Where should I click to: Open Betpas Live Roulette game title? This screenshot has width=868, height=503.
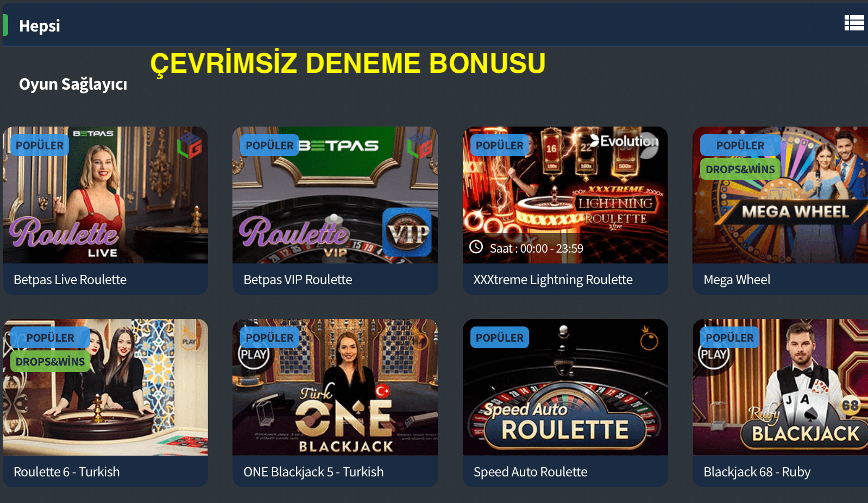[70, 280]
